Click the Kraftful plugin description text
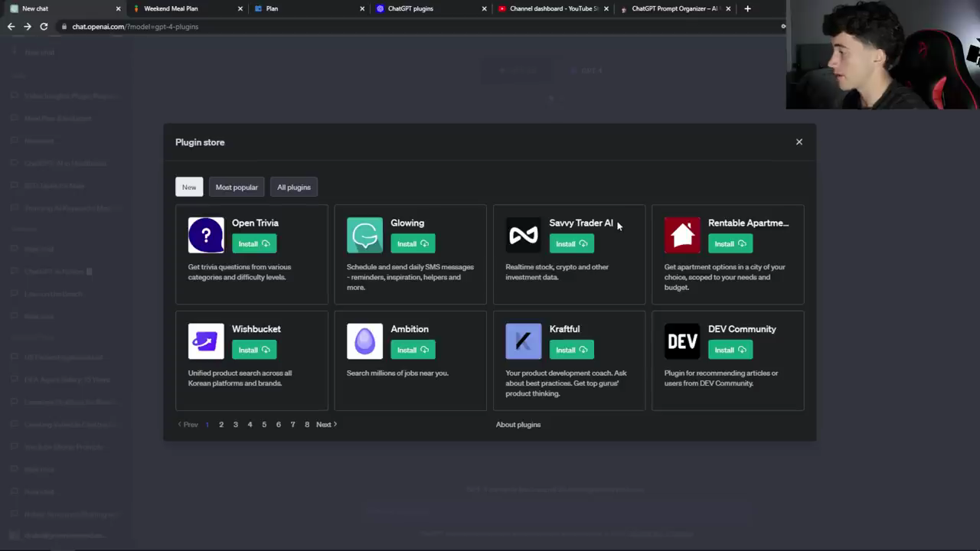The image size is (980, 551). pyautogui.click(x=567, y=383)
